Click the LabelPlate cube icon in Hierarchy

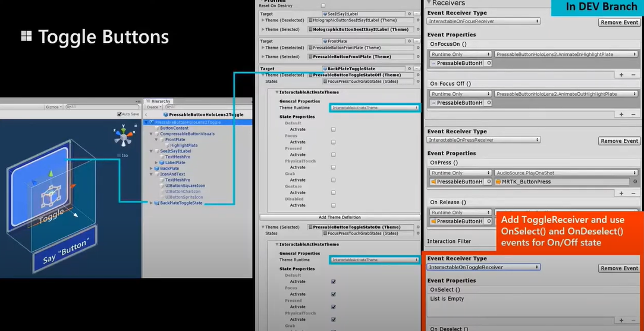tap(161, 163)
